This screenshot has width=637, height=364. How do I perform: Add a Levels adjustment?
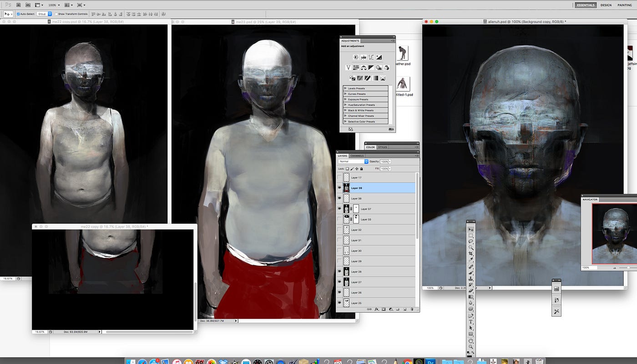[x=364, y=57]
